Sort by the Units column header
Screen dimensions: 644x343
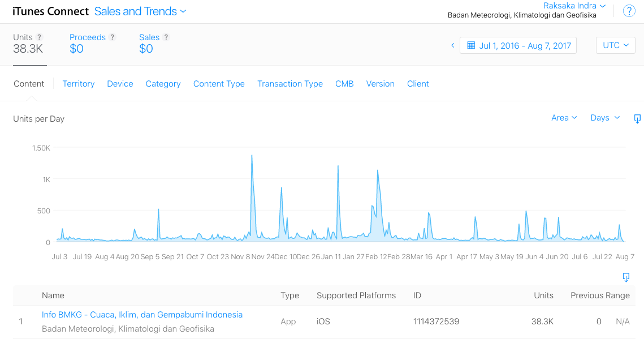543,295
